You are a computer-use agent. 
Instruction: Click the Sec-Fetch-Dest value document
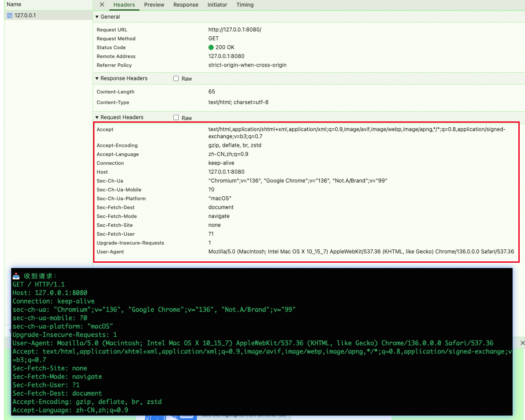click(221, 207)
